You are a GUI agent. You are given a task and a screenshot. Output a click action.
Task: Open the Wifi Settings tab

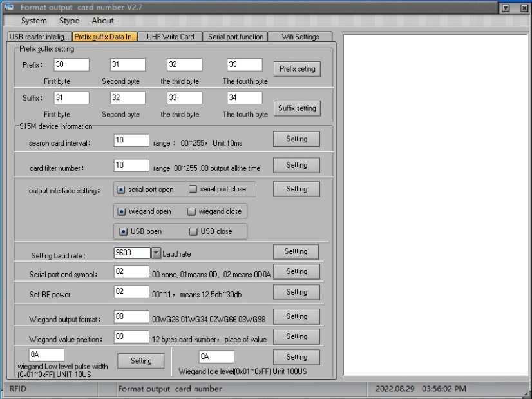[300, 37]
